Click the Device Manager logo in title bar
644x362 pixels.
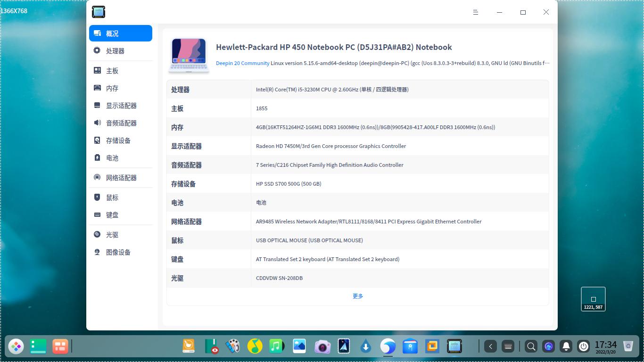(98, 12)
